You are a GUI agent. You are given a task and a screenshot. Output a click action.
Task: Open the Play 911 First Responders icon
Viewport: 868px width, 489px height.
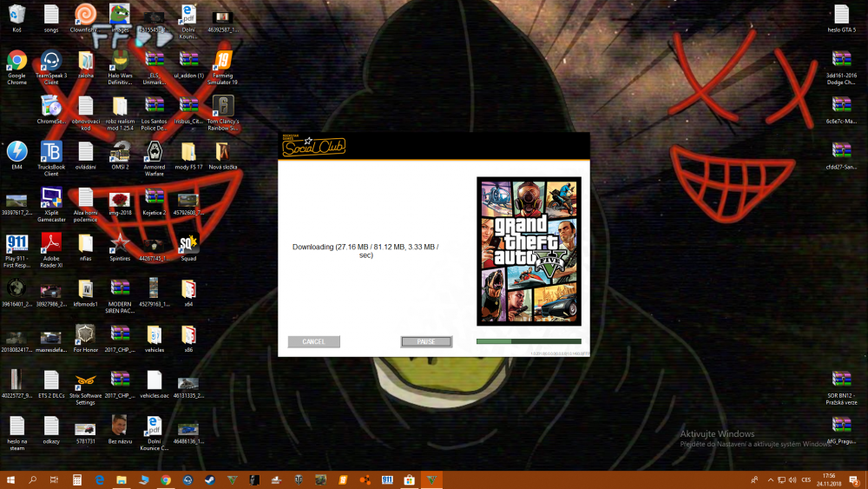point(17,250)
